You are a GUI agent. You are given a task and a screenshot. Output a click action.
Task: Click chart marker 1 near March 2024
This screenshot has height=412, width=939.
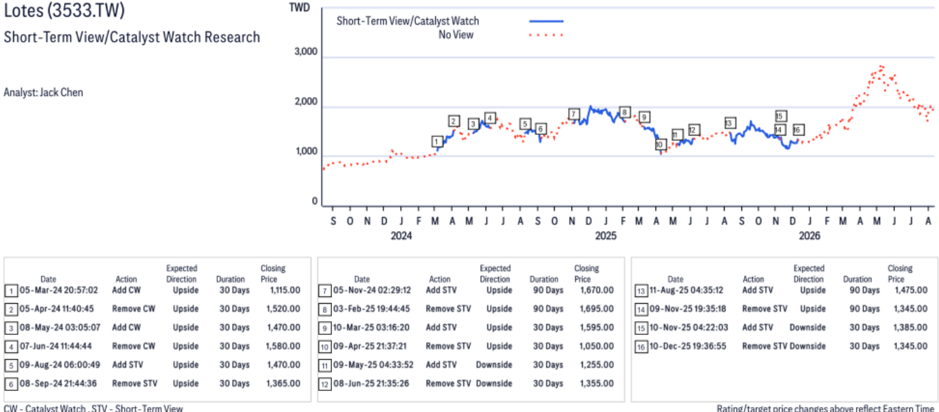coord(437,141)
